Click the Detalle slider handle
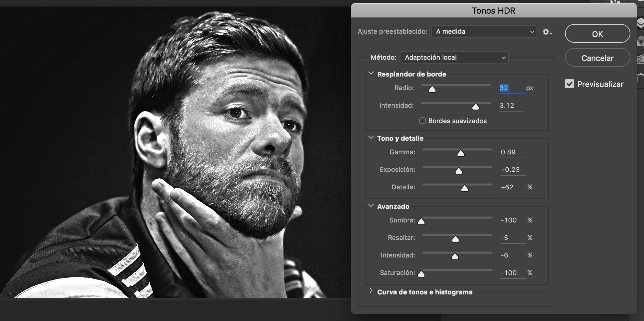The image size is (644, 321). [x=465, y=188]
